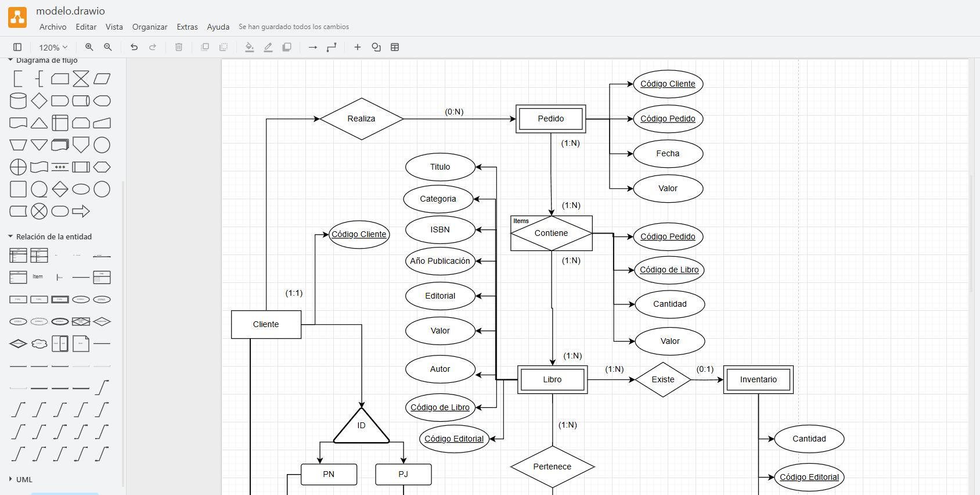Undo the last action
Image resolution: width=980 pixels, height=495 pixels.
pos(134,47)
